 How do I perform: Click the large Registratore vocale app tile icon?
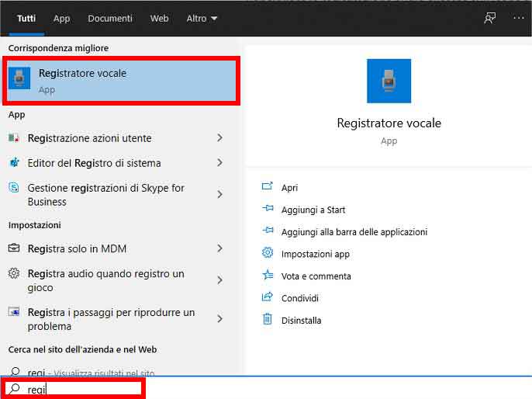pyautogui.click(x=389, y=81)
